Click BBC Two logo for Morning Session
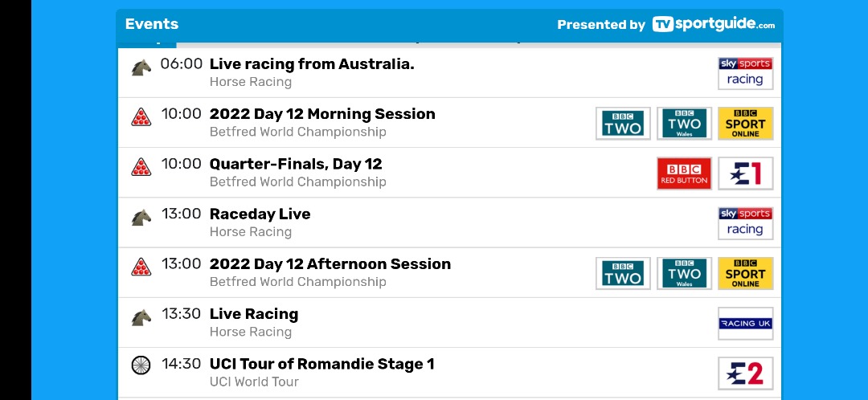Screen dimensions: 868x400 (623, 123)
